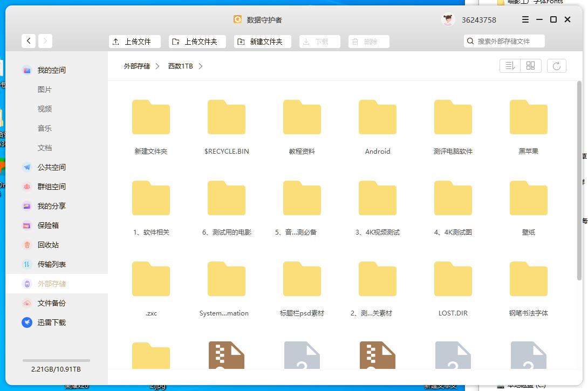Select 图片 (Pictures) in the sidebar

click(45, 90)
